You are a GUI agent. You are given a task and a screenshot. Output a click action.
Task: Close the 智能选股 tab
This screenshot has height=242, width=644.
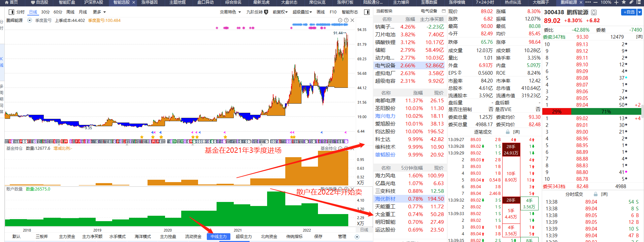pyautogui.click(x=134, y=2)
